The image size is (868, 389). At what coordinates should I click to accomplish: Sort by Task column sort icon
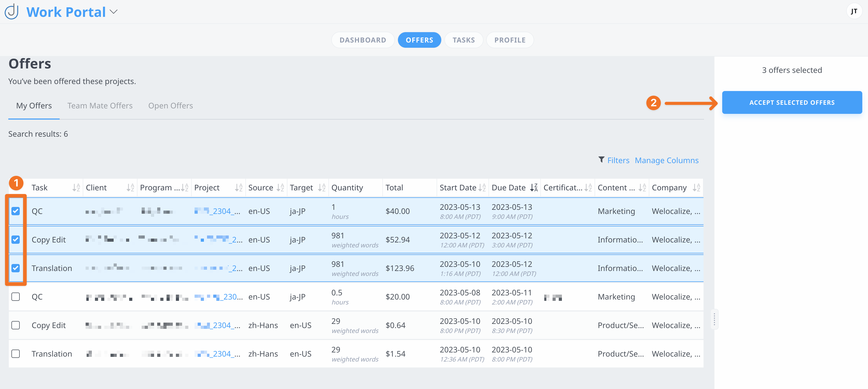click(76, 187)
